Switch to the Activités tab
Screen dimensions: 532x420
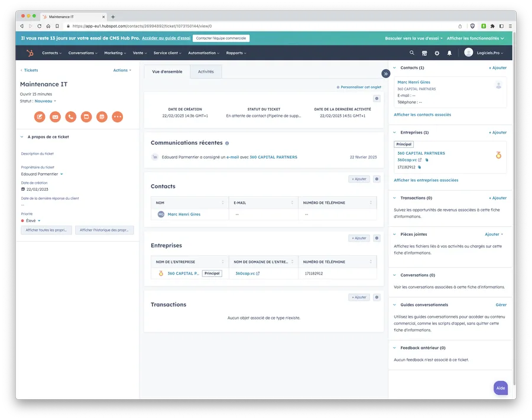(206, 71)
